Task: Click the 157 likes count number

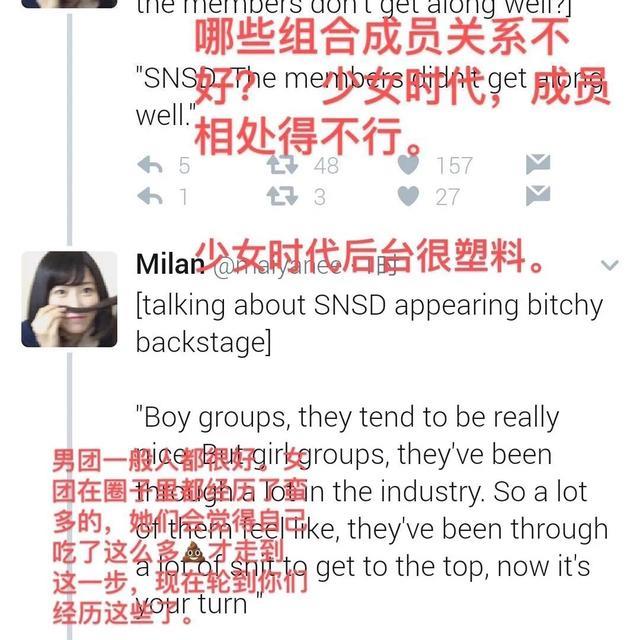Action: [454, 166]
